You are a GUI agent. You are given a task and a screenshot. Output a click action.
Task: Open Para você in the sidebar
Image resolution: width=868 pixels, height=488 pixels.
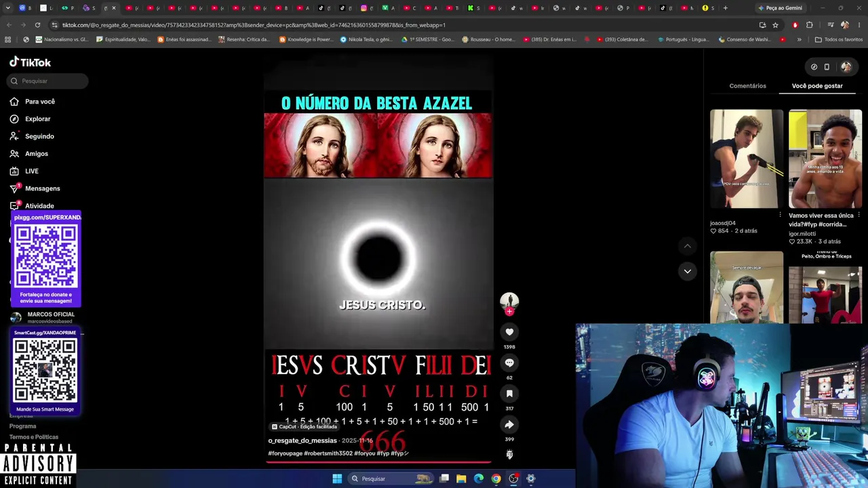pyautogui.click(x=33, y=102)
